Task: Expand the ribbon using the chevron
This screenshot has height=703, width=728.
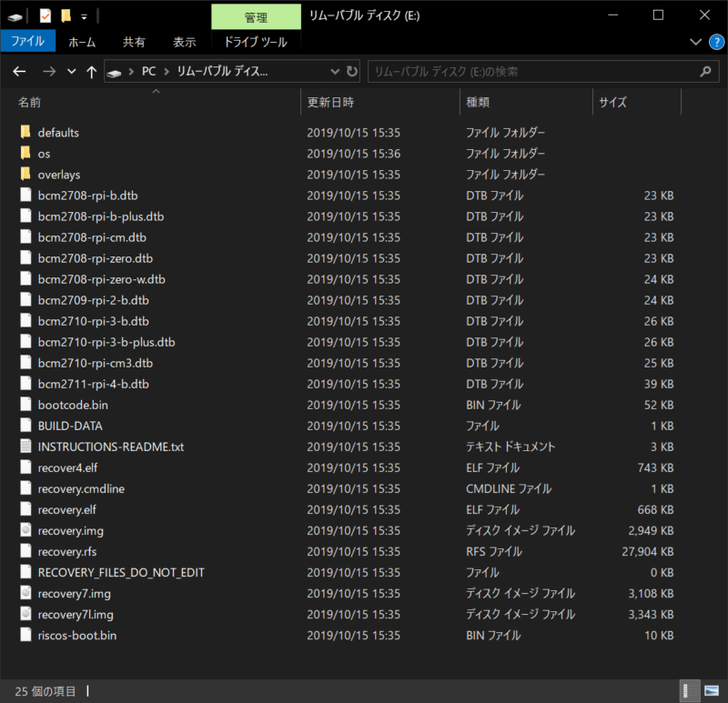Action: pos(696,42)
